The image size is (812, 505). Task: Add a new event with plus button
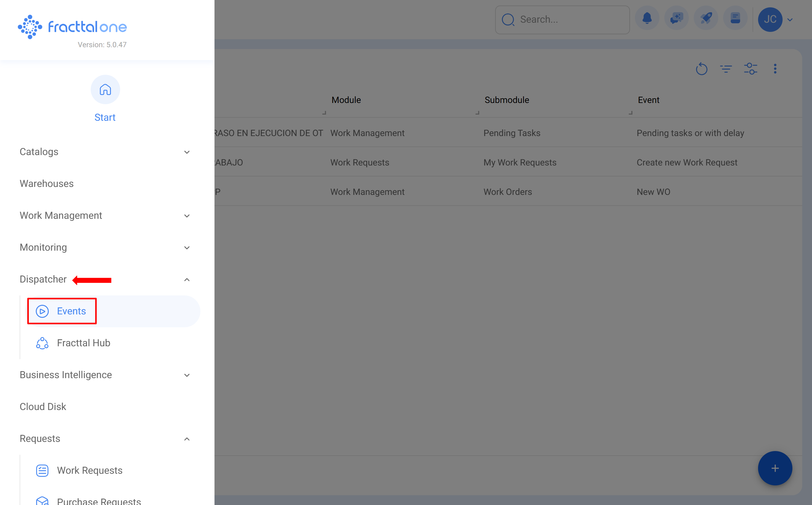coord(775,468)
